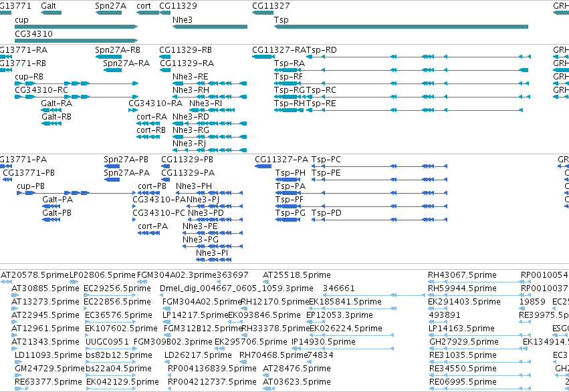Select the gene label "Galt"
Screen dimensions: 569x392
coord(48,6)
